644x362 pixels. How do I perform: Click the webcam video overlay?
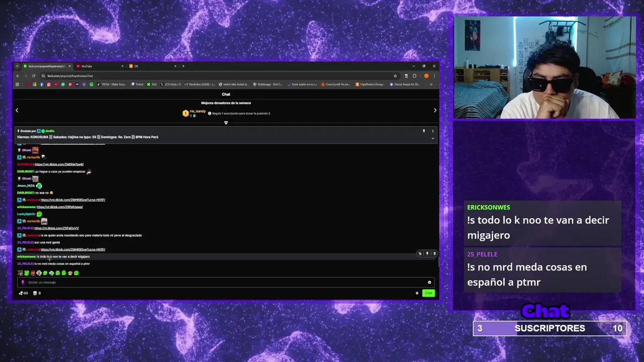point(544,67)
